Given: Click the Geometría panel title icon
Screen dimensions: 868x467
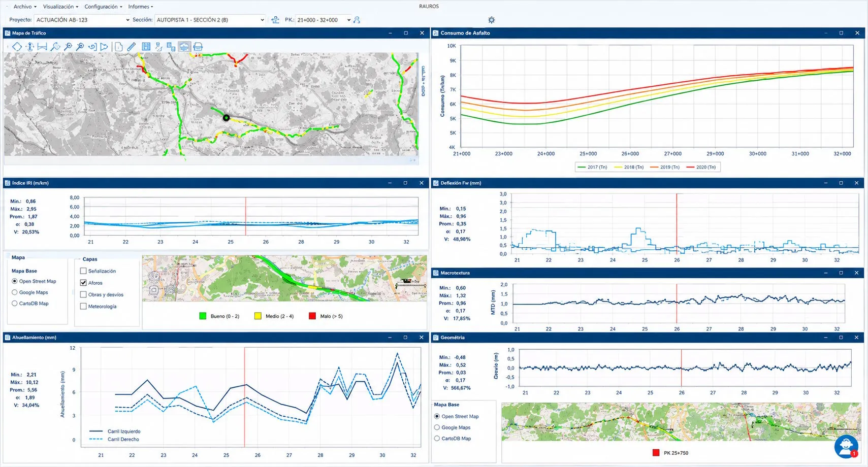Looking at the screenshot, I should 436,337.
